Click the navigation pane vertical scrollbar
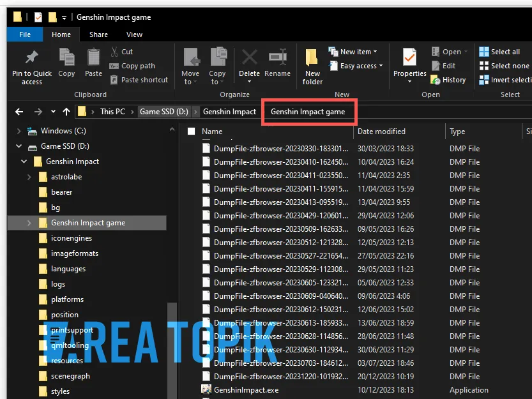 click(172, 350)
